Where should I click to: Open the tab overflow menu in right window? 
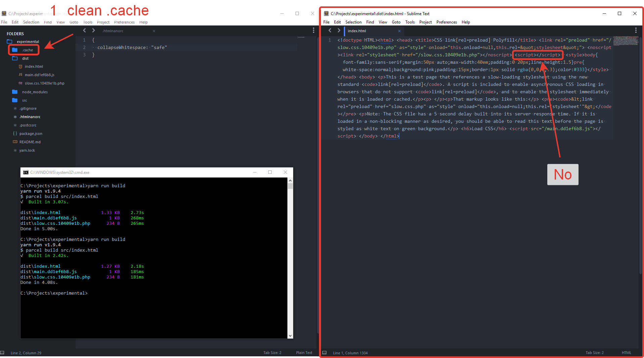[x=636, y=30]
